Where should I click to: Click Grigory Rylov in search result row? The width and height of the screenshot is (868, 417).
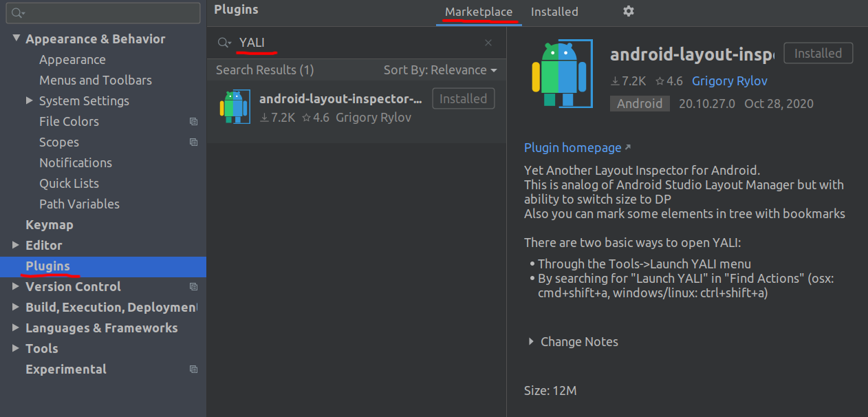373,118
